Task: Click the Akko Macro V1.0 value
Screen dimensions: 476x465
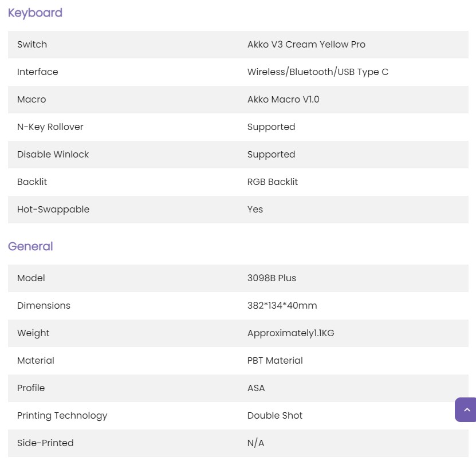Action: 283,100
